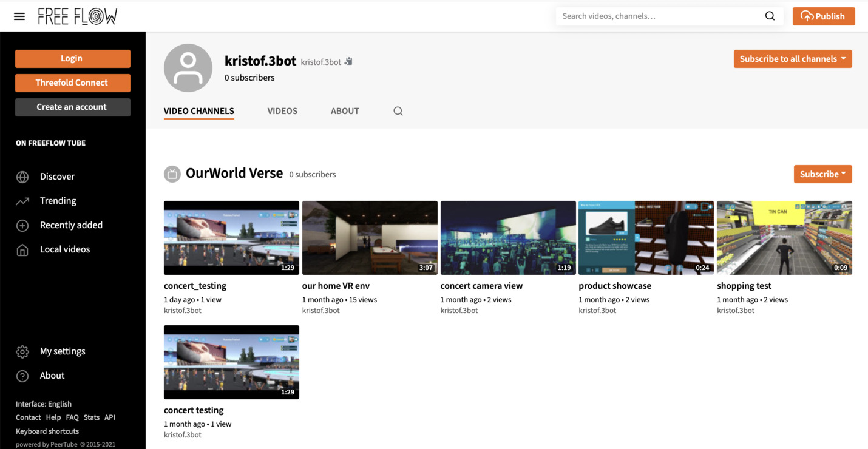
Task: Copy account handle using clipboard icon
Action: pos(348,61)
